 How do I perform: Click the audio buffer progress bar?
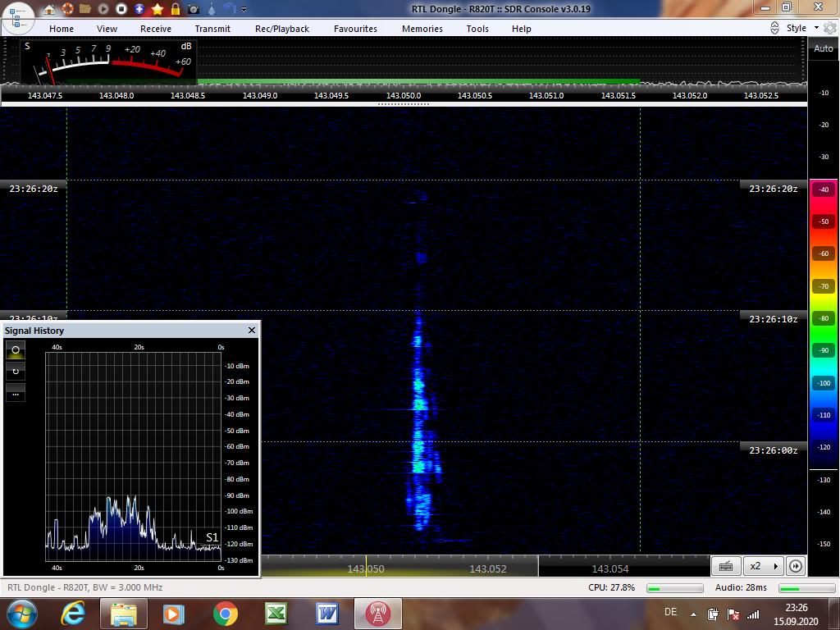click(x=807, y=588)
